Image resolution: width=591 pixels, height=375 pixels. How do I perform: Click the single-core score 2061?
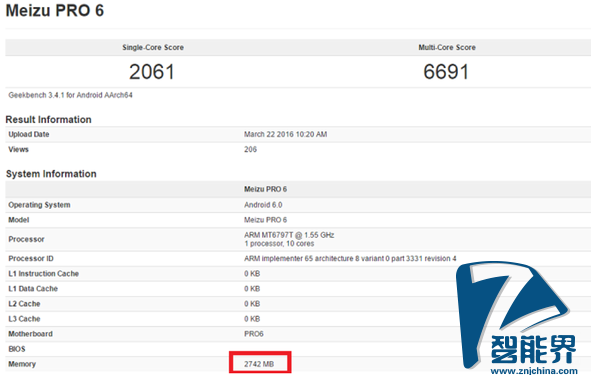[152, 72]
